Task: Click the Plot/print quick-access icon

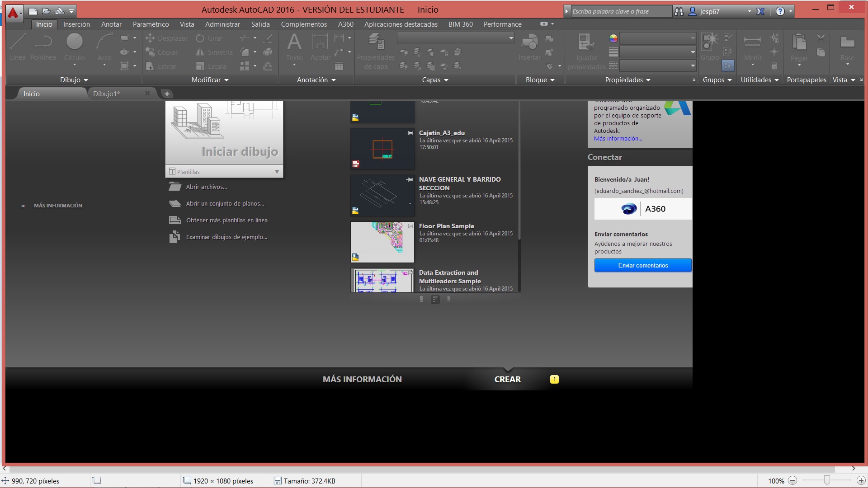Action: 59,11
